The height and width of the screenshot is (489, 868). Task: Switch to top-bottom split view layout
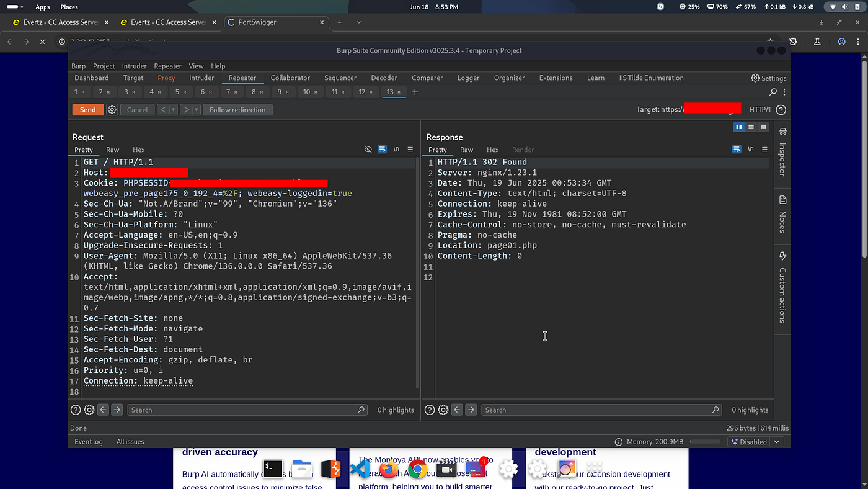(x=751, y=127)
